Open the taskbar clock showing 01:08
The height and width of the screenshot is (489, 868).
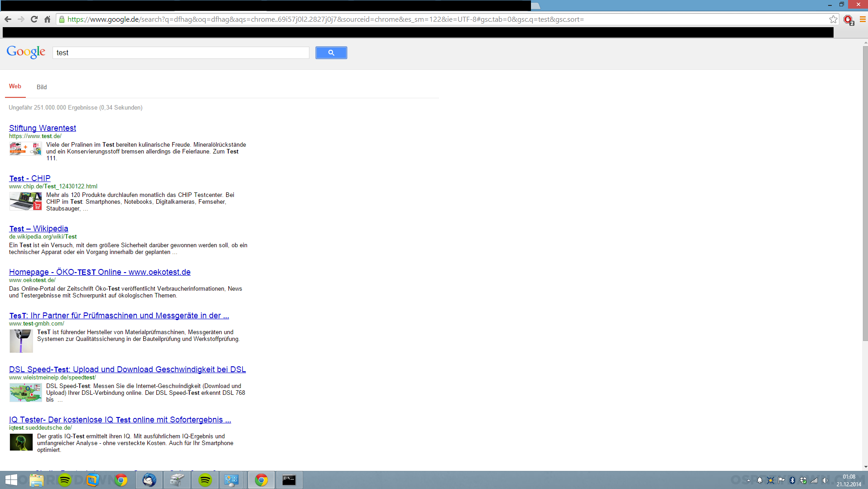tap(849, 480)
